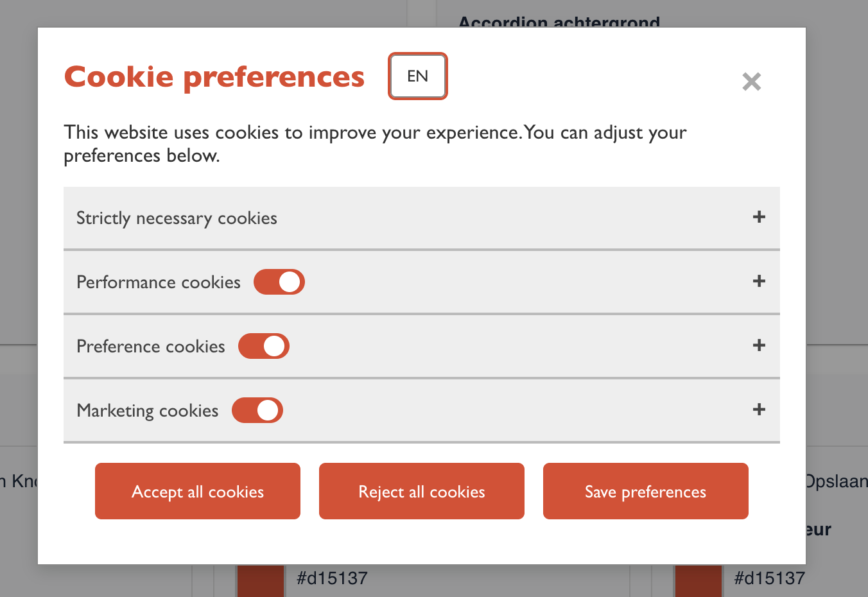Click the Performance cookies accordion row
This screenshot has width=868, height=597.
158,281
